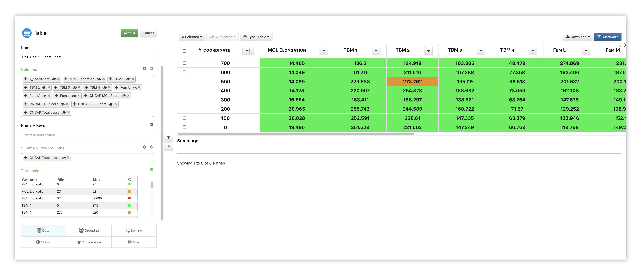Click the Thresholds list scrollbar

coord(152,185)
